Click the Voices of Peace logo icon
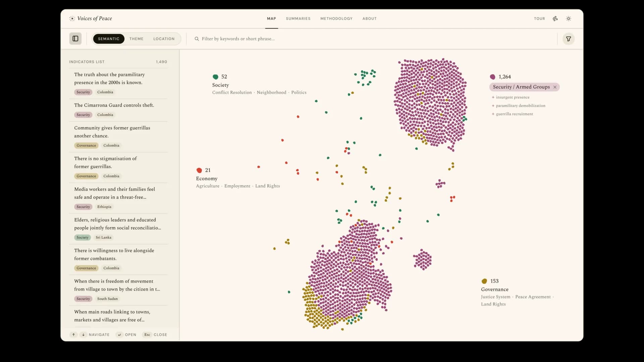Screen dimensions: 644x362 [72, 18]
